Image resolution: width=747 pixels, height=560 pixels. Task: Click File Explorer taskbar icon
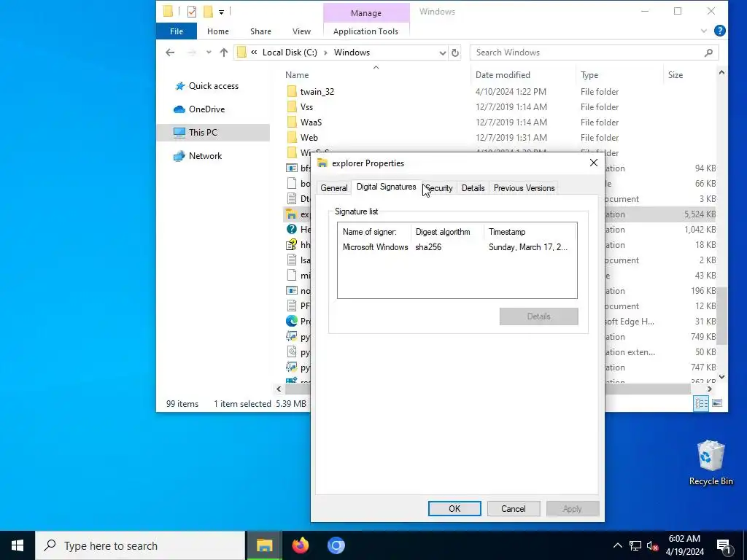pyautogui.click(x=264, y=545)
